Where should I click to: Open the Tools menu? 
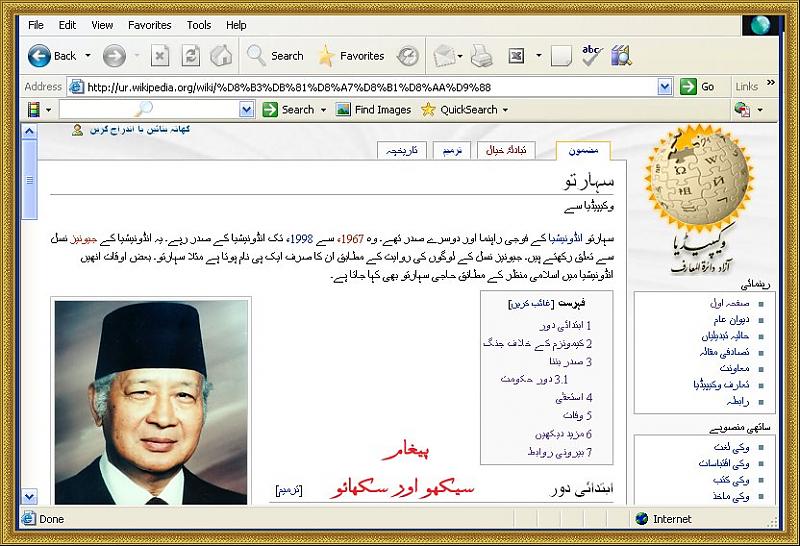pyautogui.click(x=199, y=25)
